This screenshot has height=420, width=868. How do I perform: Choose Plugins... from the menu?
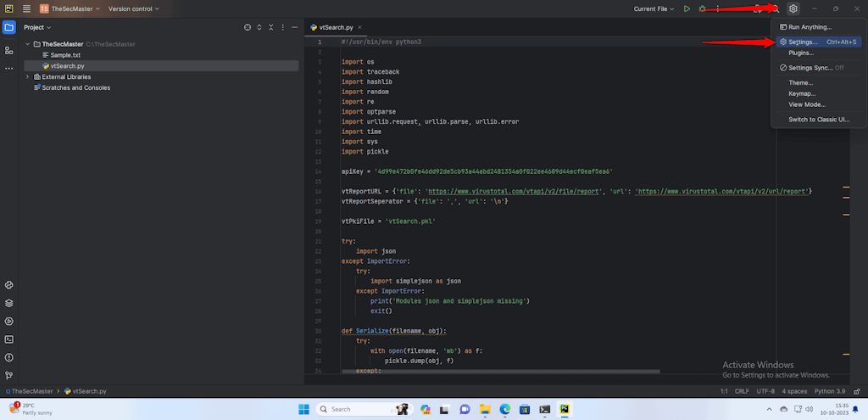(x=819, y=53)
